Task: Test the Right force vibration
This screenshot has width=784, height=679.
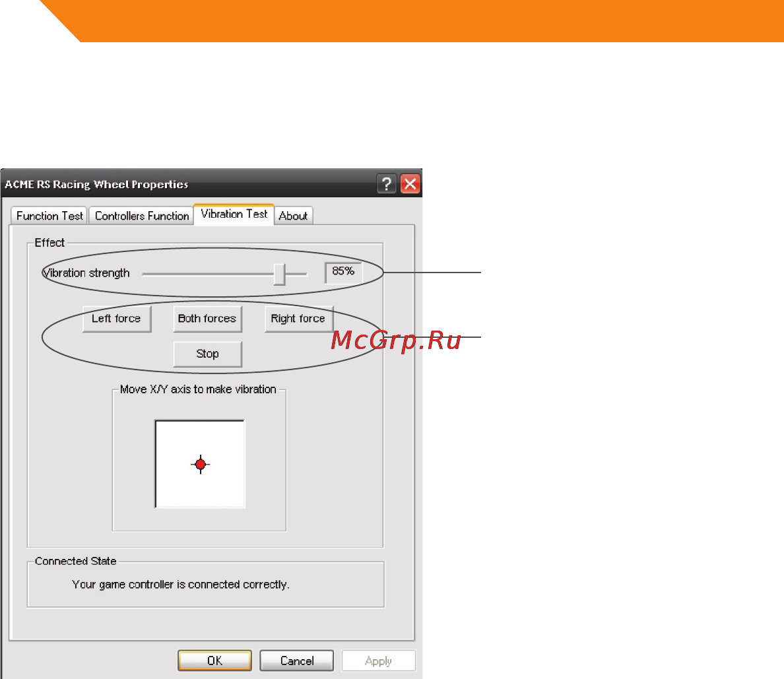Action: tap(298, 319)
